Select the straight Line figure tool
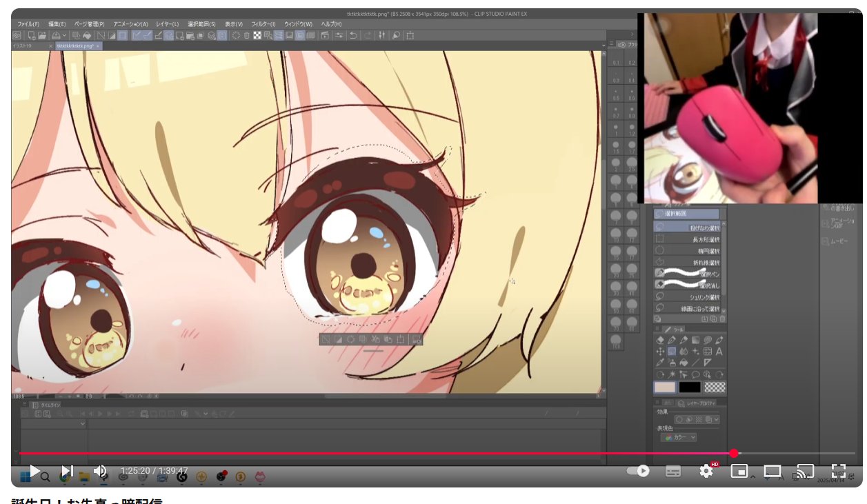The image size is (867, 504). pyautogui.click(x=695, y=362)
